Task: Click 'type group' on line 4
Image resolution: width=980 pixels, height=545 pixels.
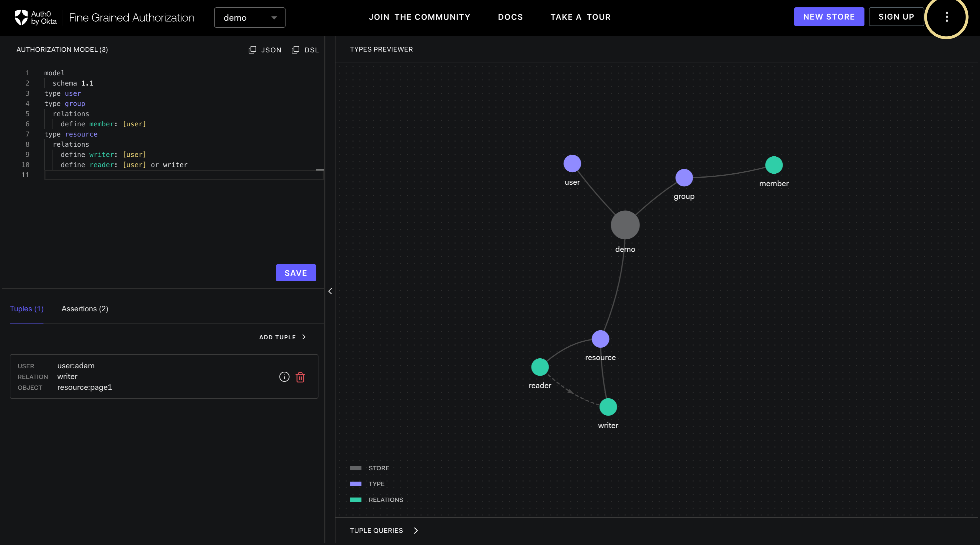Action: pos(65,103)
